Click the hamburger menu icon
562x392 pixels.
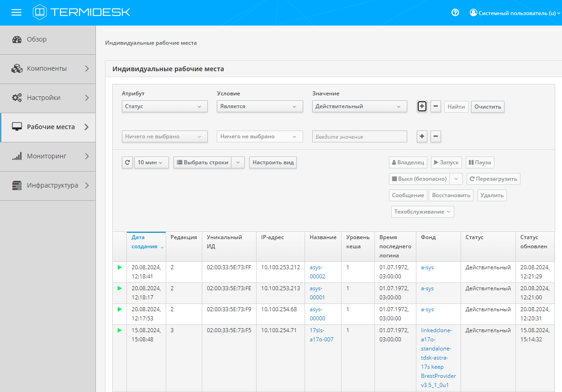16,12
